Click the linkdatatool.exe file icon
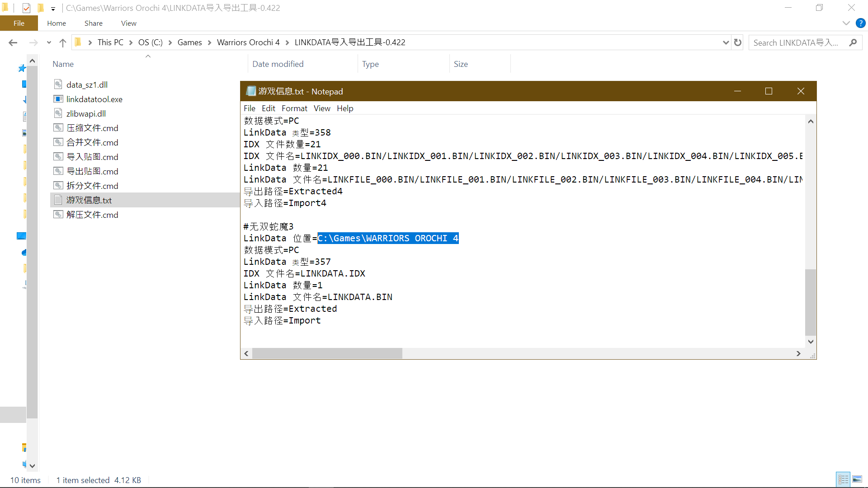This screenshot has width=868, height=488. tap(58, 99)
